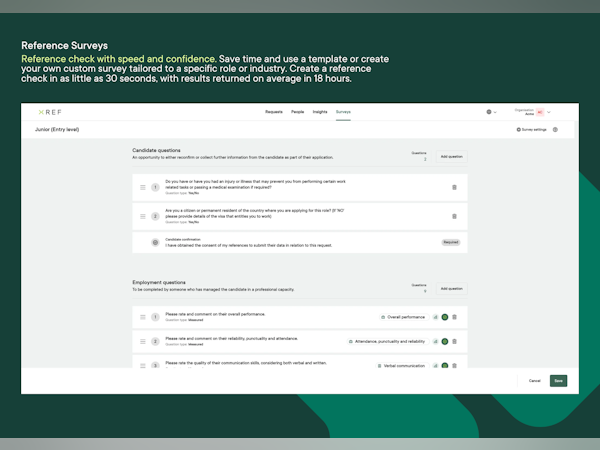Delete the injury or illness question

pyautogui.click(x=454, y=188)
